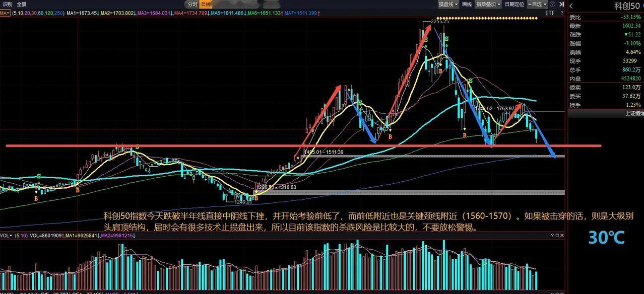Select the 委买 value 37.62万
Screen dimensions: 644x294
pos(631,96)
